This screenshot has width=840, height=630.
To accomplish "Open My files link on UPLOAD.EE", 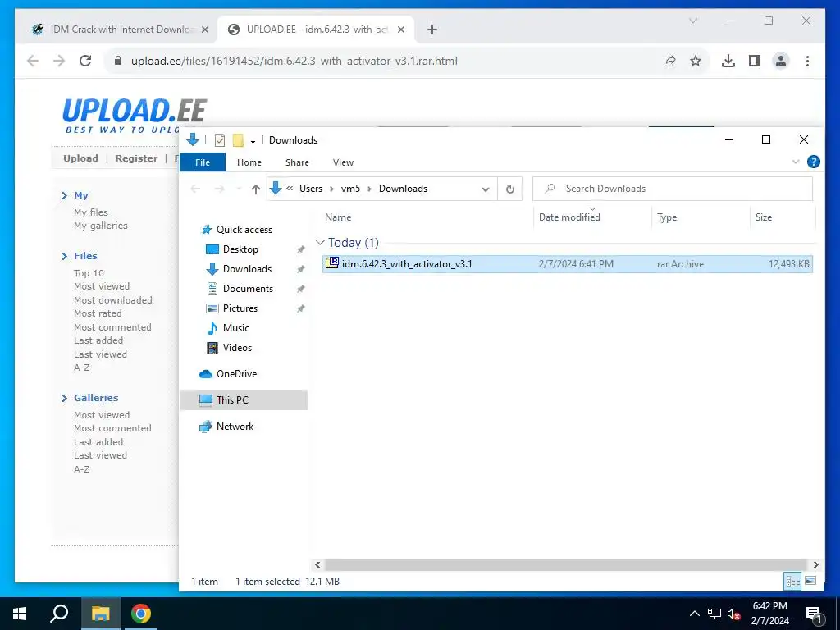I will (x=91, y=212).
